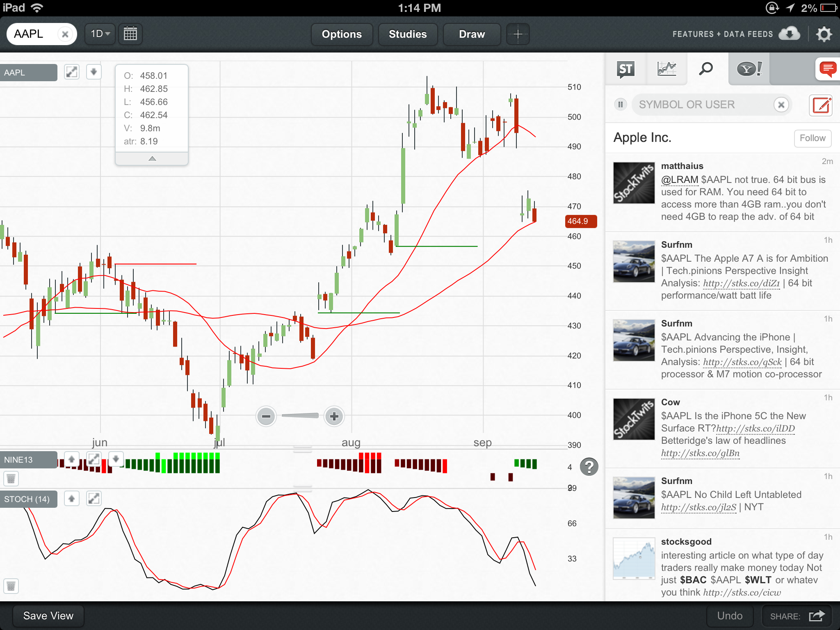Open matthaius's avatar thumbnail
This screenshot has height=630, width=840.
[634, 183]
